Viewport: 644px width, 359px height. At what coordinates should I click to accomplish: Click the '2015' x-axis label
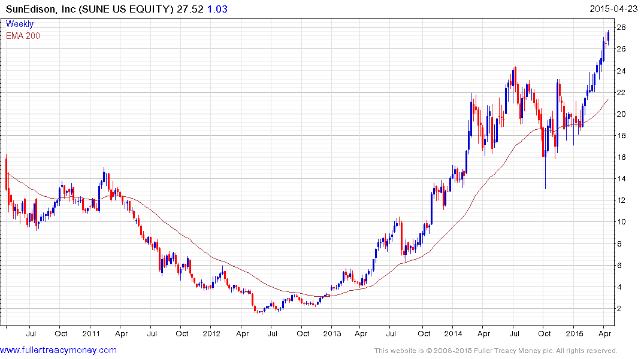574,333
